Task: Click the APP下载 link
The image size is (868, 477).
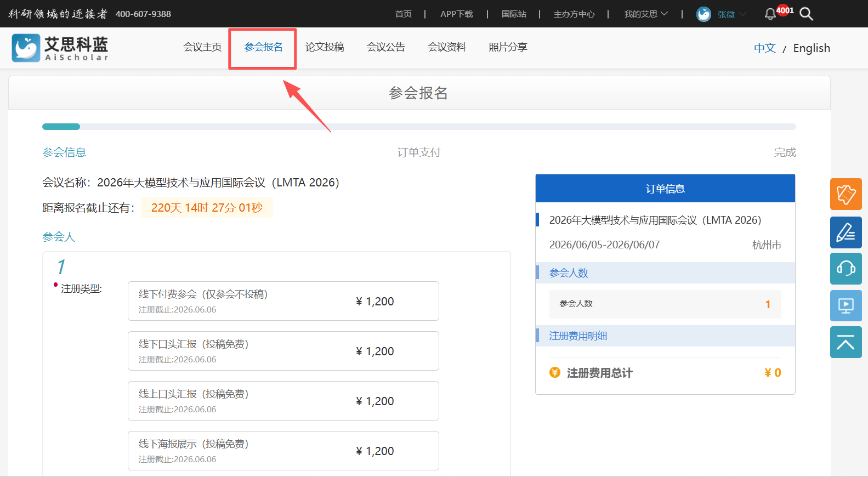Action: pyautogui.click(x=456, y=14)
